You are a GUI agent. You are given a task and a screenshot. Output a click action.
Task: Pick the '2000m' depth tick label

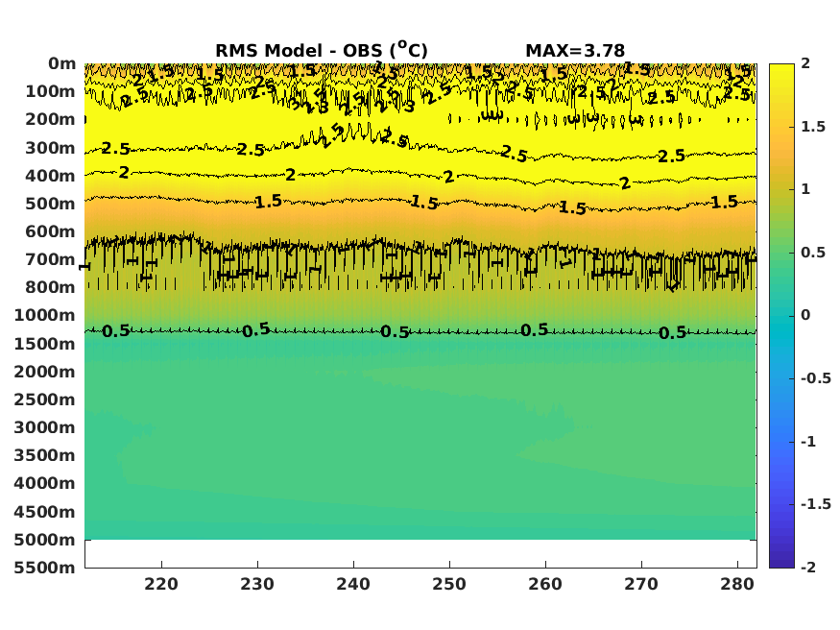click(45, 372)
